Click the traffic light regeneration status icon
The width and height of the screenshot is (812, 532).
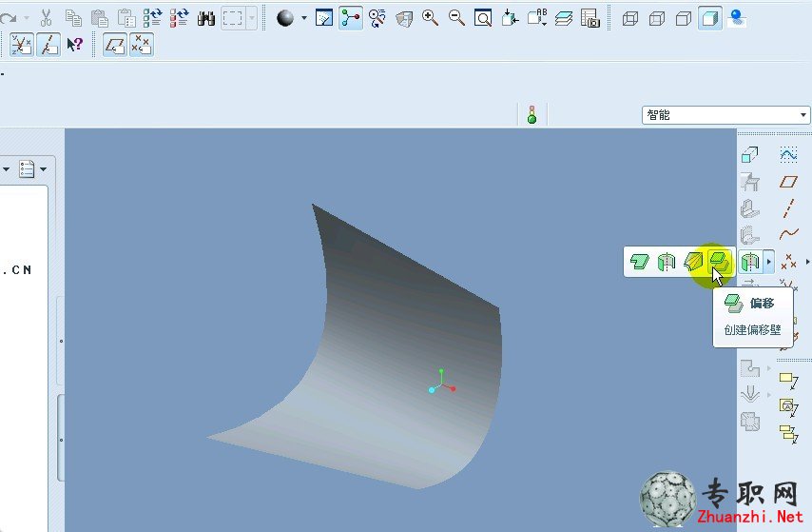532,114
